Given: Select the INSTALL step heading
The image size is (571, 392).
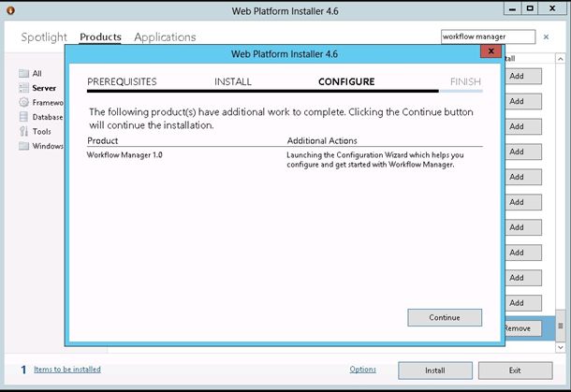Looking at the screenshot, I should point(233,81).
